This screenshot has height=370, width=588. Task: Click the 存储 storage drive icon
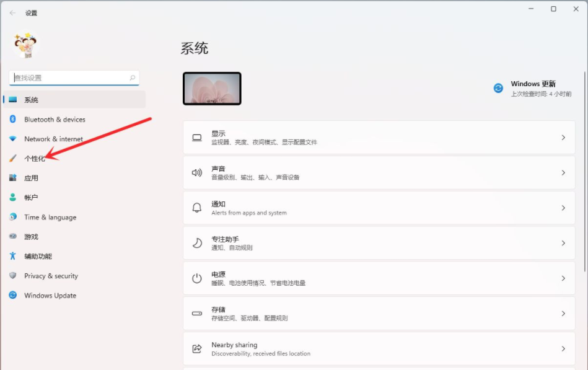click(x=197, y=314)
